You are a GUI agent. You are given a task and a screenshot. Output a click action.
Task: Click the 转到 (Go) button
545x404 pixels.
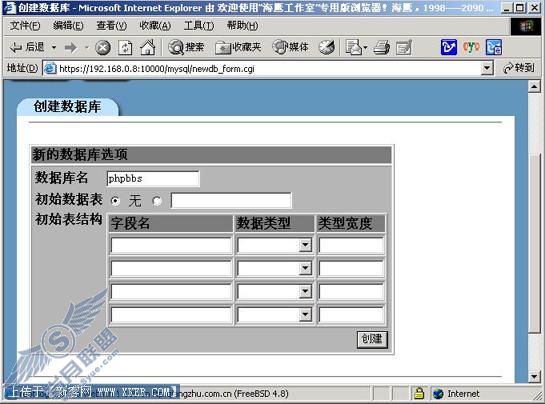click(x=519, y=68)
